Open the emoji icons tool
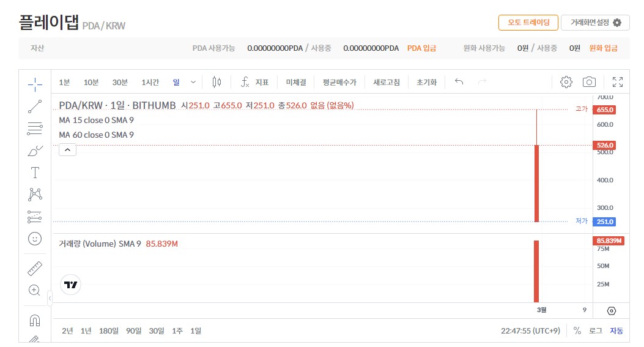Viewport: 644px width, 347px height. tap(35, 239)
